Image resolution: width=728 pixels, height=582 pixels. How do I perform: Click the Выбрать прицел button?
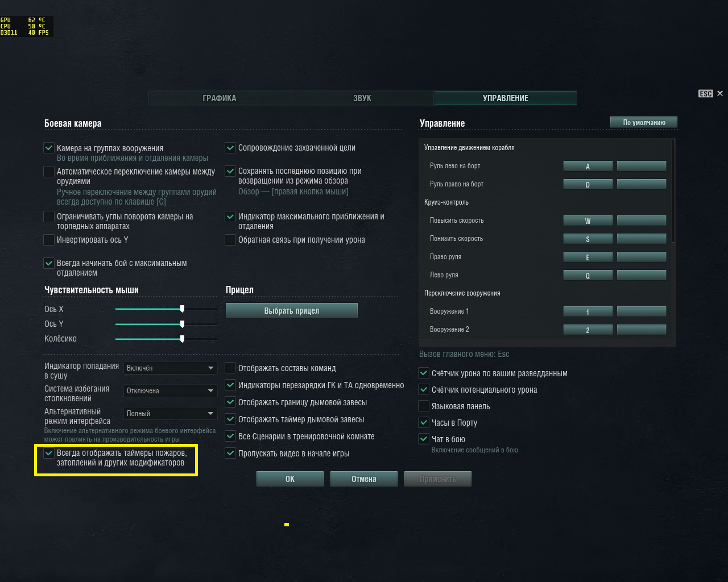[x=292, y=310]
